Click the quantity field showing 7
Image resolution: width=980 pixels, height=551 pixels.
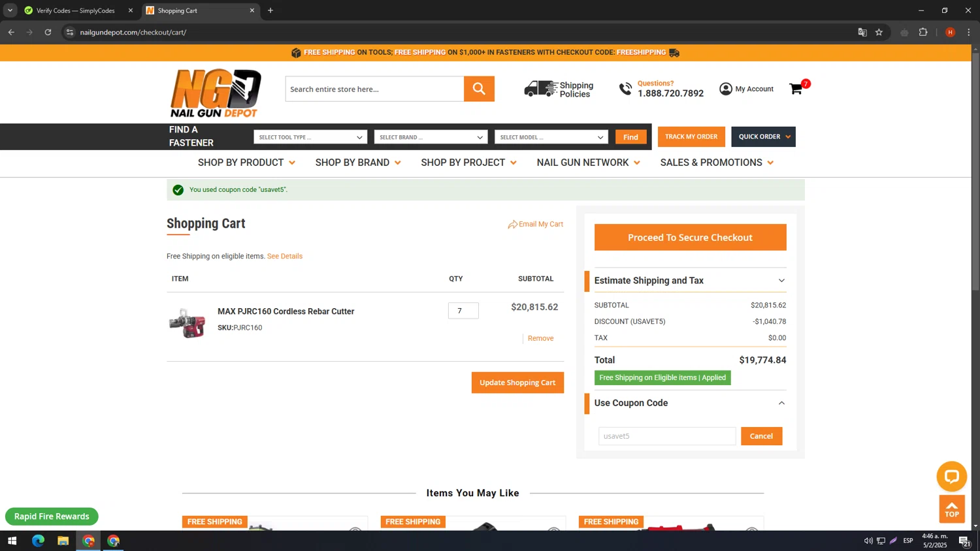point(463,311)
